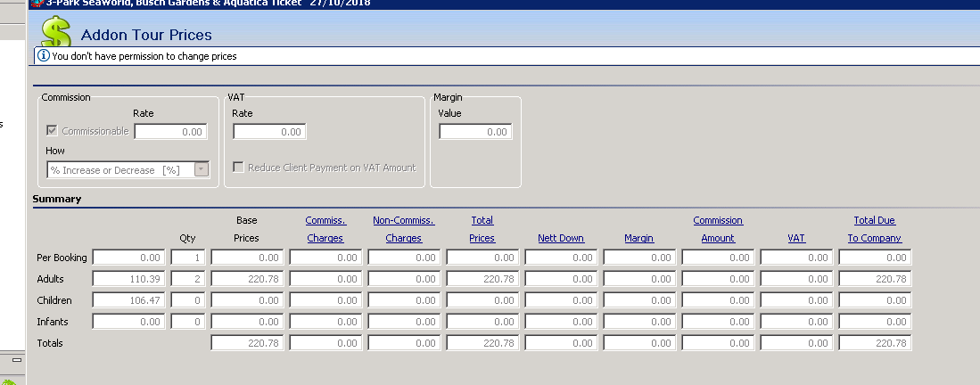Click the Margin Value field

[x=475, y=131]
